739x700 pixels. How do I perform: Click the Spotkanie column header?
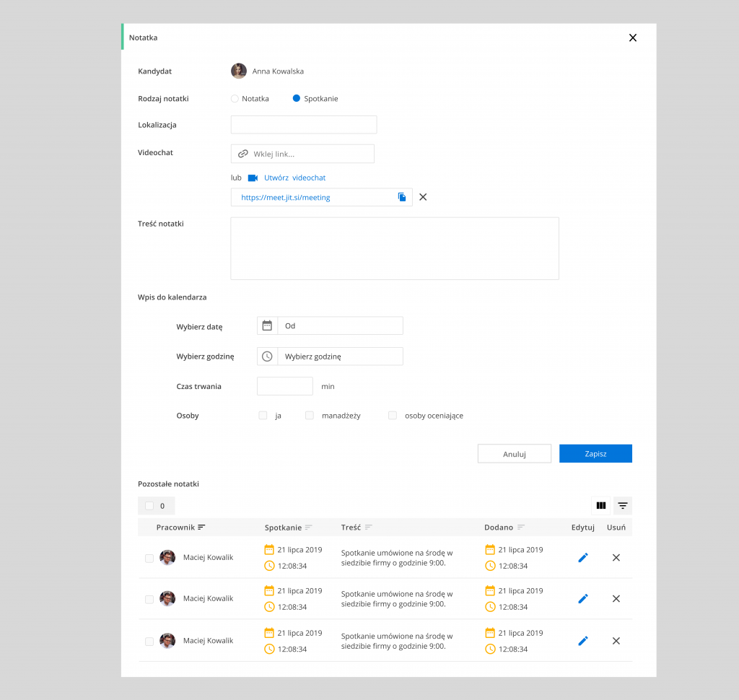pos(283,528)
